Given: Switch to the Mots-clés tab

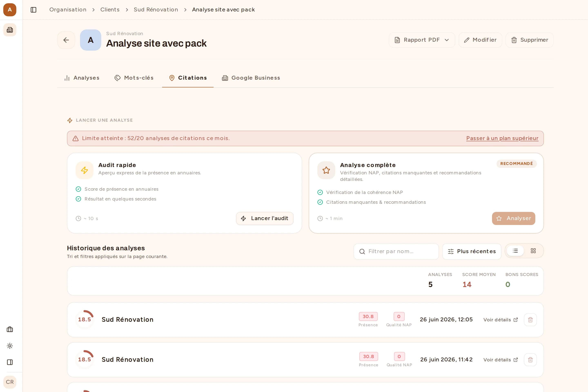Looking at the screenshot, I should click(134, 78).
